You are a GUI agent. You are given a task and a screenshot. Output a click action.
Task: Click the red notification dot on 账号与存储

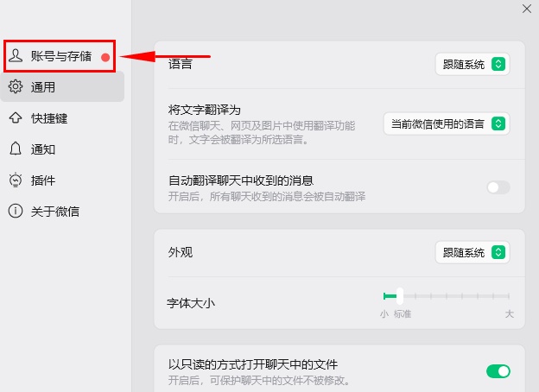click(x=105, y=57)
